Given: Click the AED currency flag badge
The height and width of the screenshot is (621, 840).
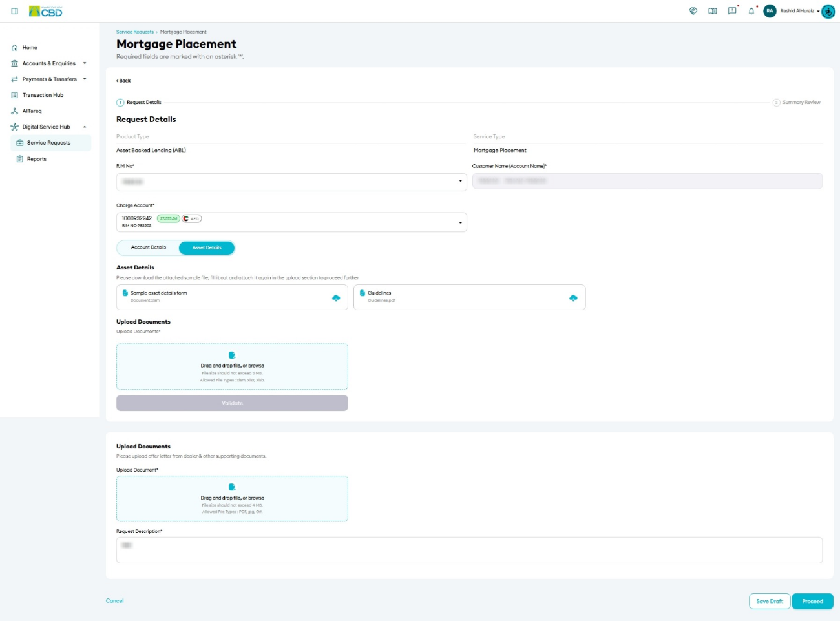Looking at the screenshot, I should pos(192,218).
